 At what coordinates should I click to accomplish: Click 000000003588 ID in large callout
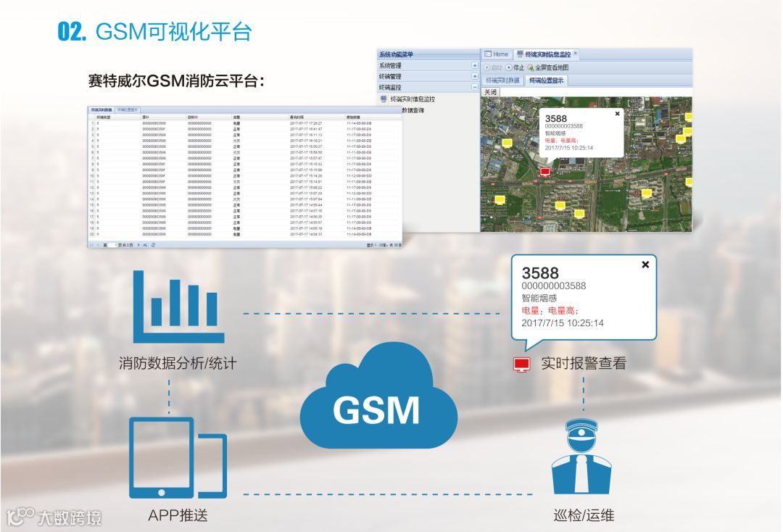554,286
